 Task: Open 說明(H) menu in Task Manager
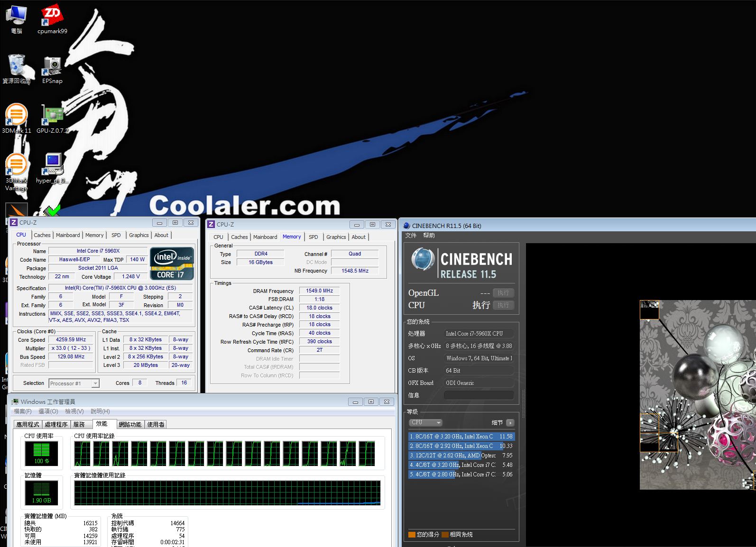pos(100,411)
